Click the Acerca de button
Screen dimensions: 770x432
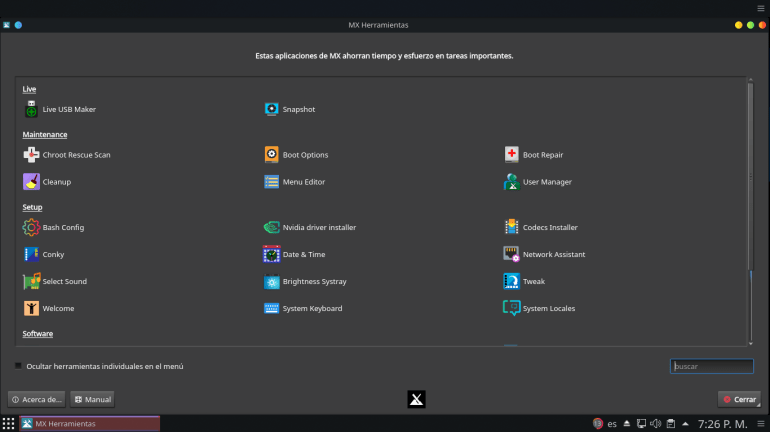click(37, 399)
